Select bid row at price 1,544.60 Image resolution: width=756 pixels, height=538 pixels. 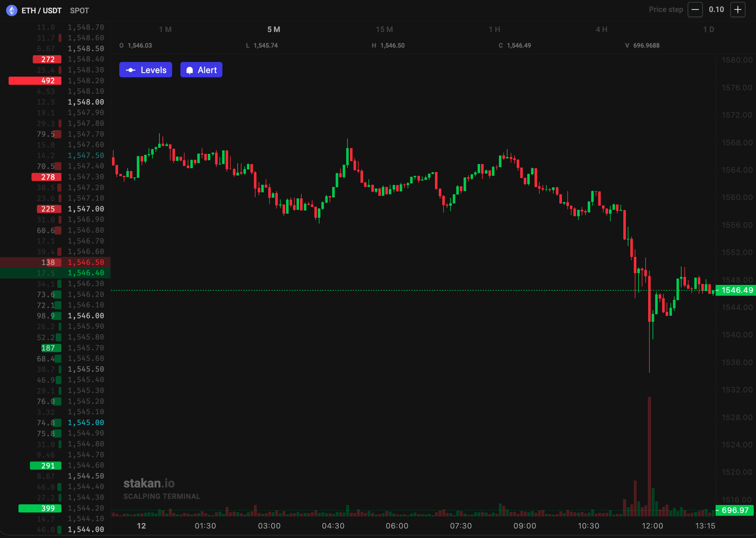coord(55,465)
